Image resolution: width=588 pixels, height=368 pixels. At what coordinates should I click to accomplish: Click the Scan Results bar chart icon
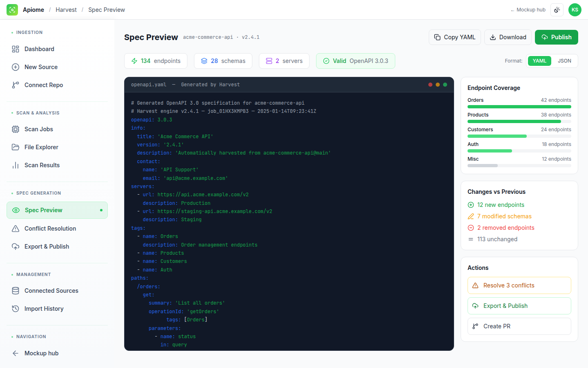point(16,165)
